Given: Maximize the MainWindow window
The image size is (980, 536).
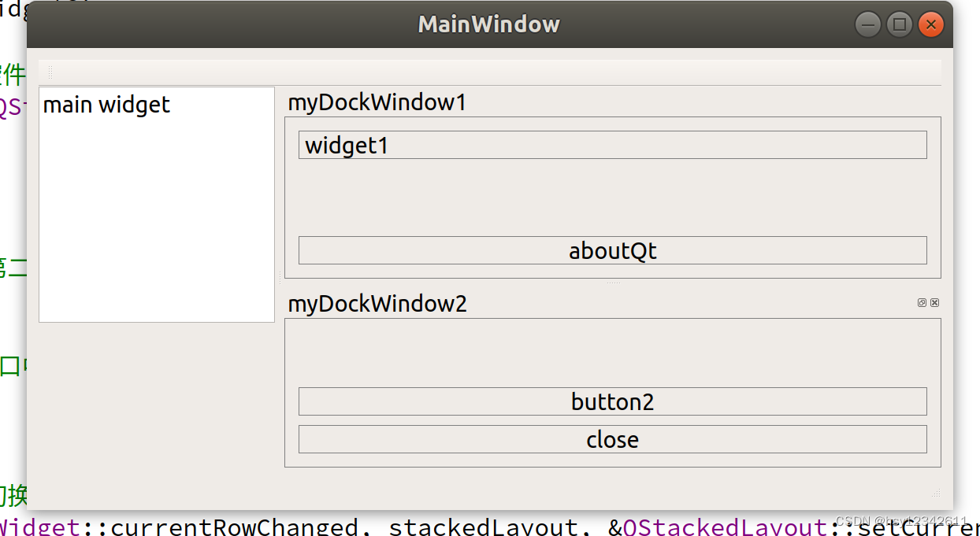Looking at the screenshot, I should click(x=899, y=25).
